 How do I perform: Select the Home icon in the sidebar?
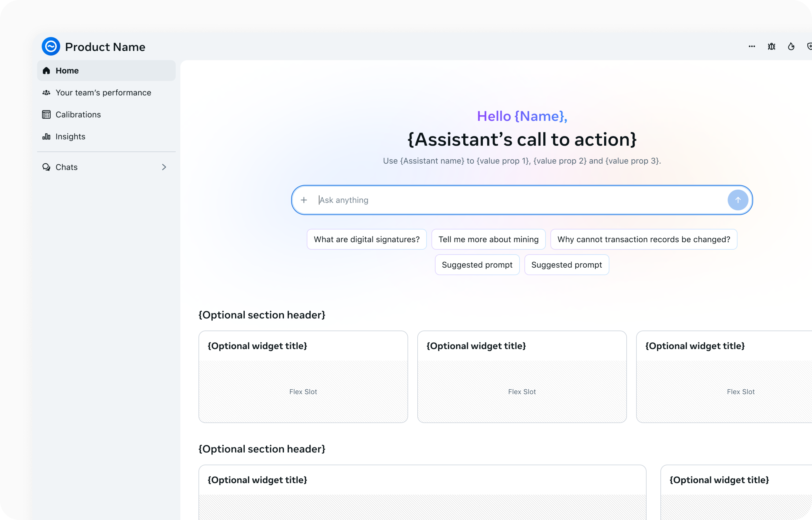tap(46, 71)
